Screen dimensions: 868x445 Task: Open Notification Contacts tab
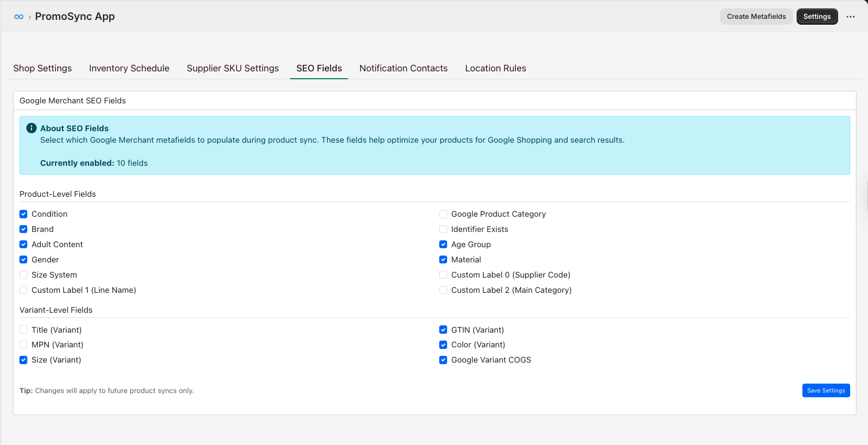404,68
